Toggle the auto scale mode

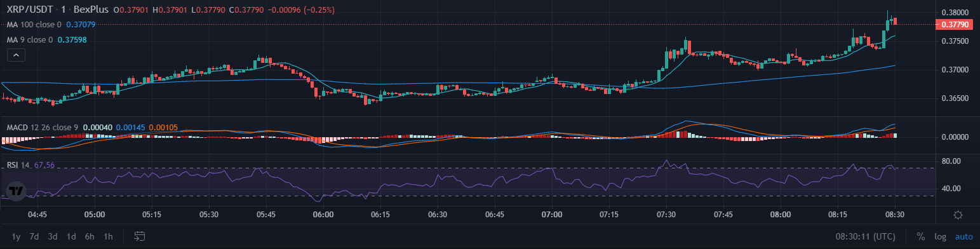963,236
